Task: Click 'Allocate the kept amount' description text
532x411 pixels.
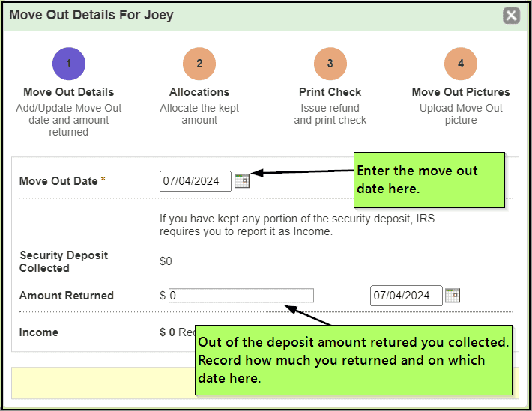Action: click(x=199, y=114)
